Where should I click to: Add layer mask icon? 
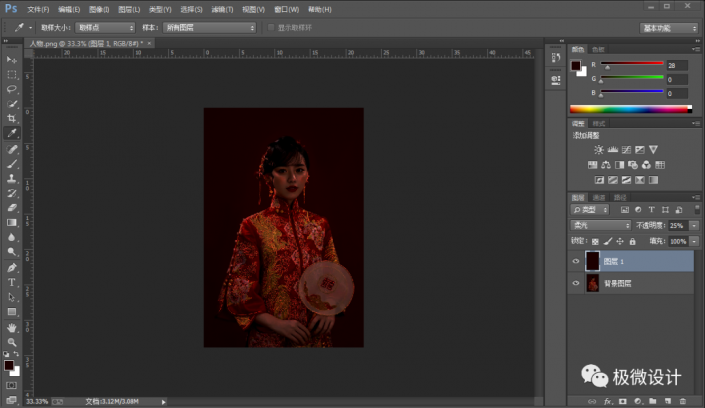[x=623, y=401]
